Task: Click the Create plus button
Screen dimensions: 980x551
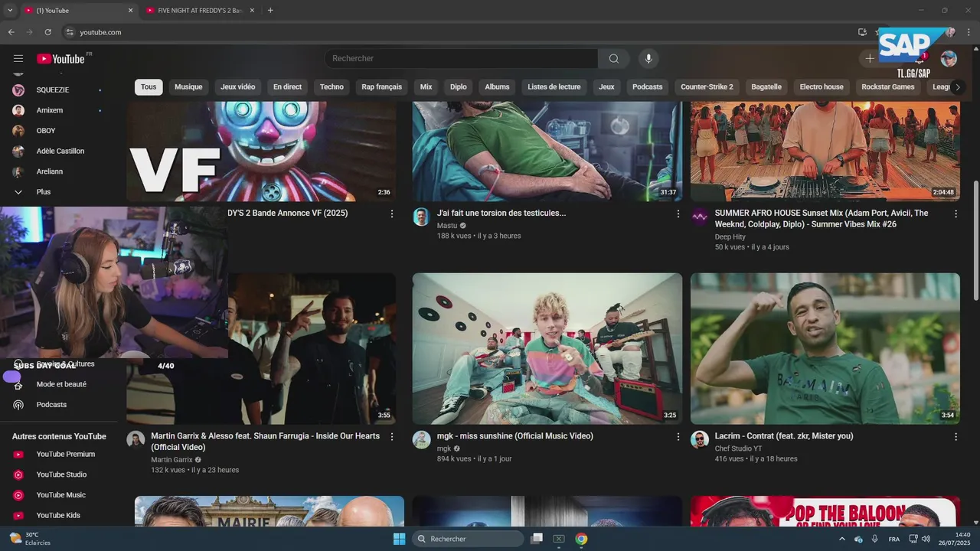Action: pyautogui.click(x=870, y=59)
